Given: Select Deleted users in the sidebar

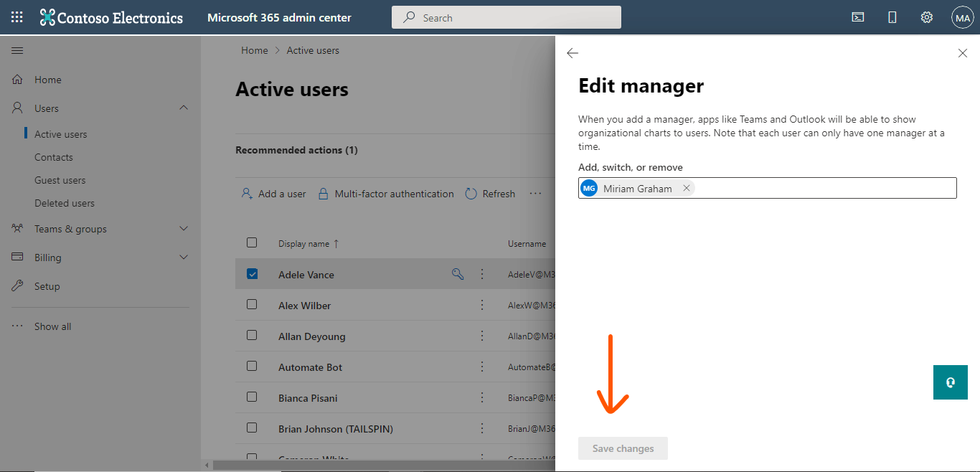Looking at the screenshot, I should point(64,202).
